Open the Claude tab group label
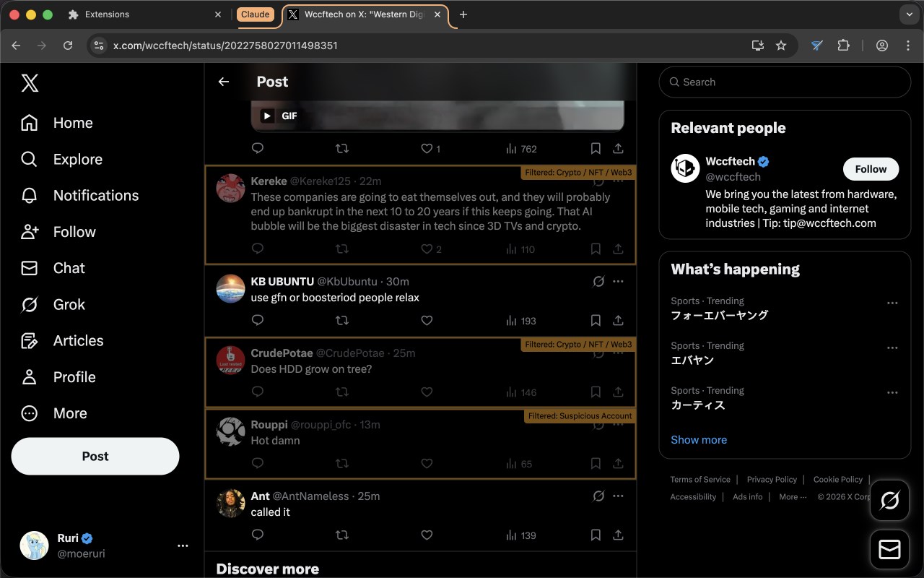 255,14
